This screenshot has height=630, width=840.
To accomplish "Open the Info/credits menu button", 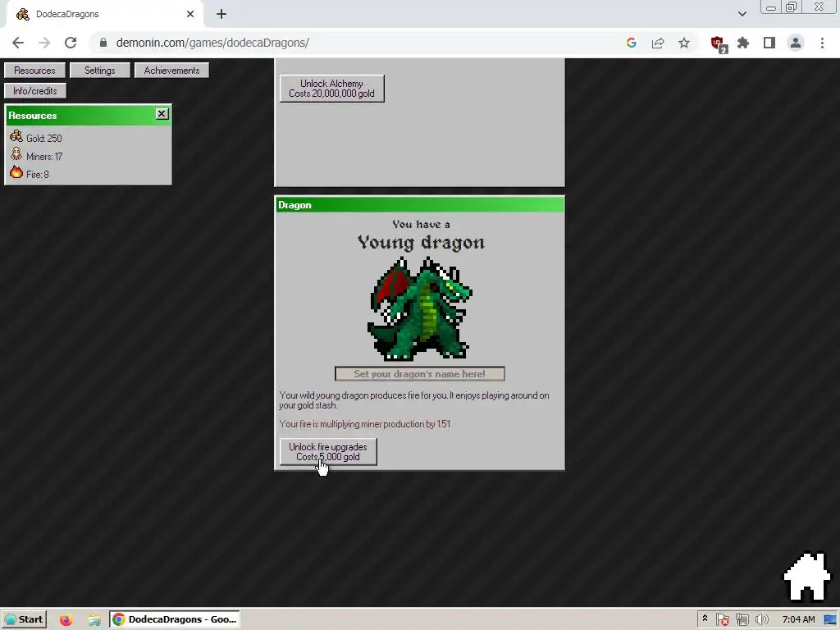I will coord(34,90).
